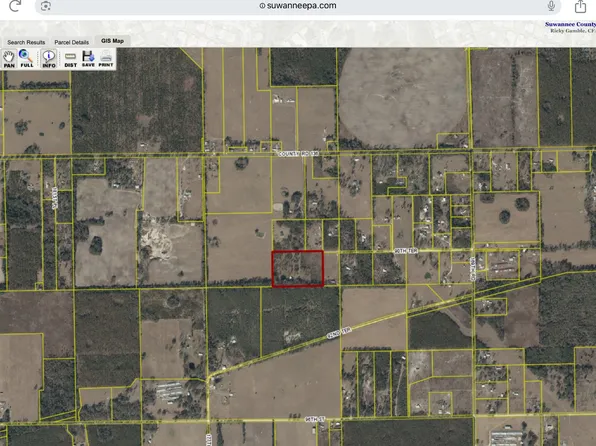Tap the browser share icon
This screenshot has height=446, width=596.
[580, 6]
